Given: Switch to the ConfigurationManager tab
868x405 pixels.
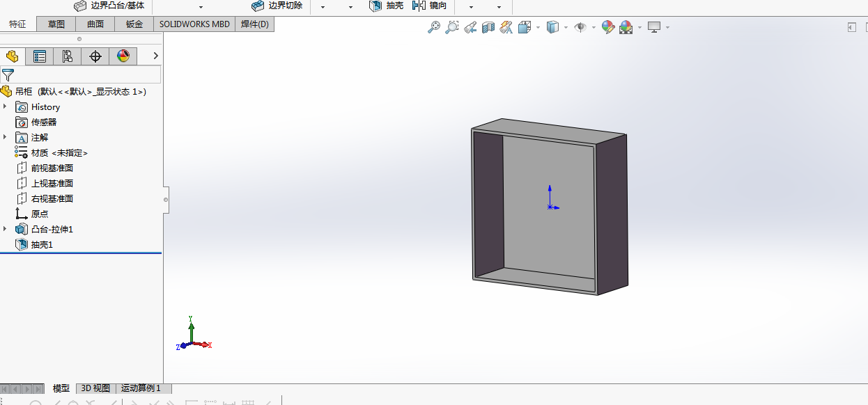Looking at the screenshot, I should (x=68, y=56).
